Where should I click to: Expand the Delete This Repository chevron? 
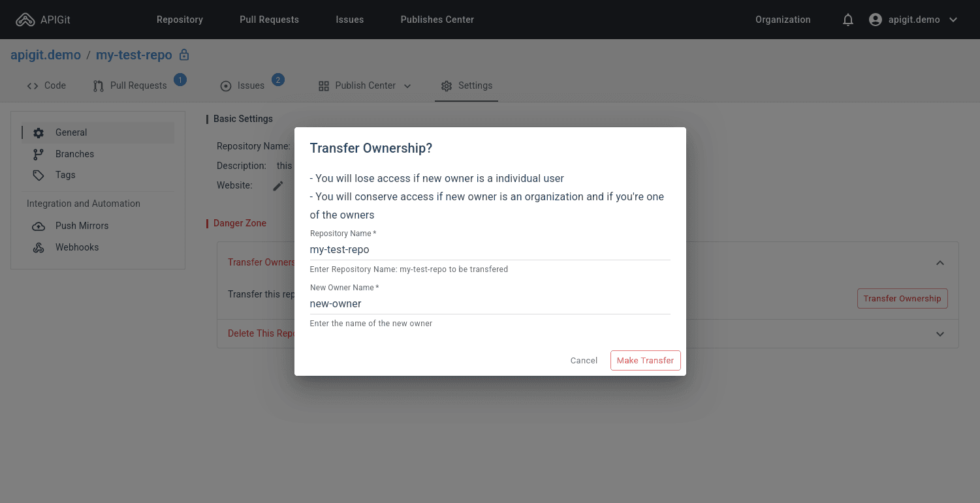(940, 334)
